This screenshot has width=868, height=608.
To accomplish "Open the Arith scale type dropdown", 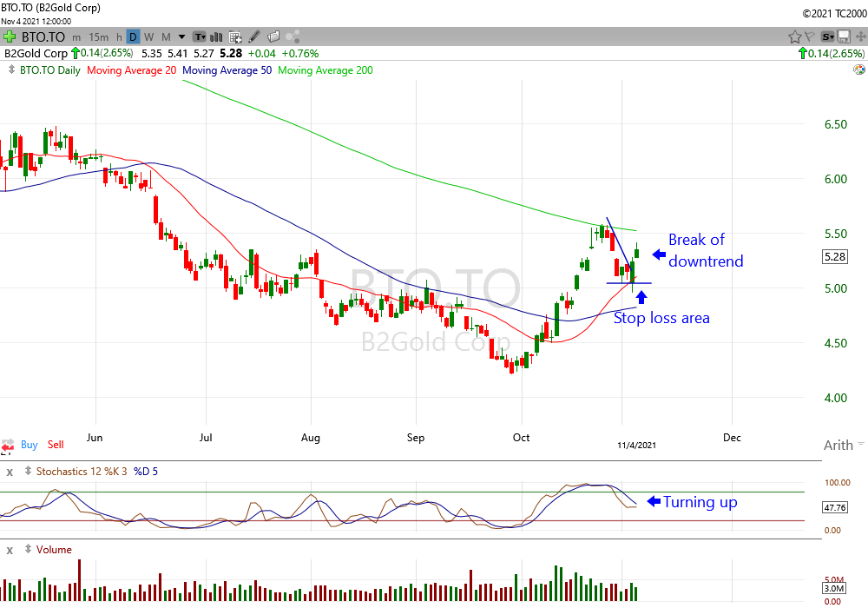I will pos(843,446).
